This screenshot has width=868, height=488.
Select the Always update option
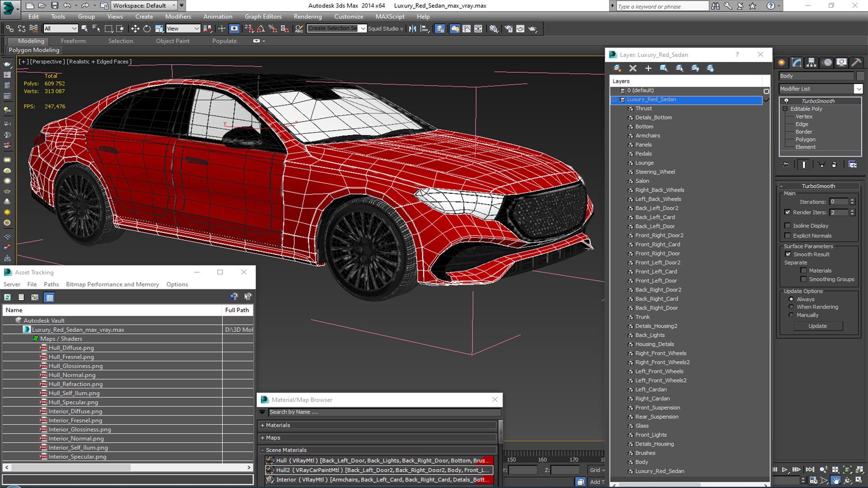[791, 299]
